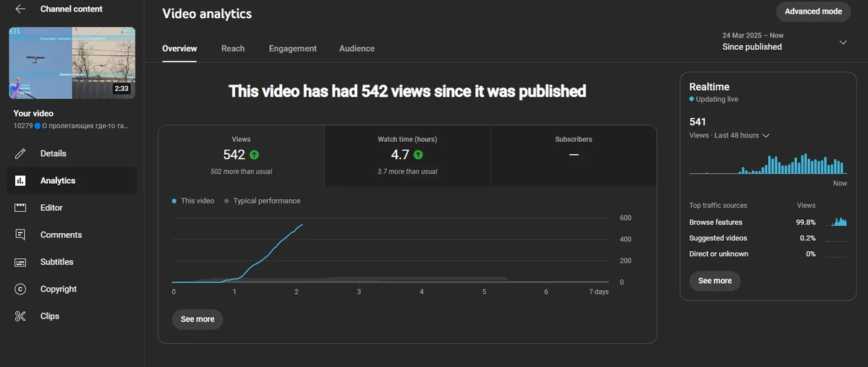Select the Watch time (hours) metric card
This screenshot has height=367, width=868.
(x=407, y=156)
